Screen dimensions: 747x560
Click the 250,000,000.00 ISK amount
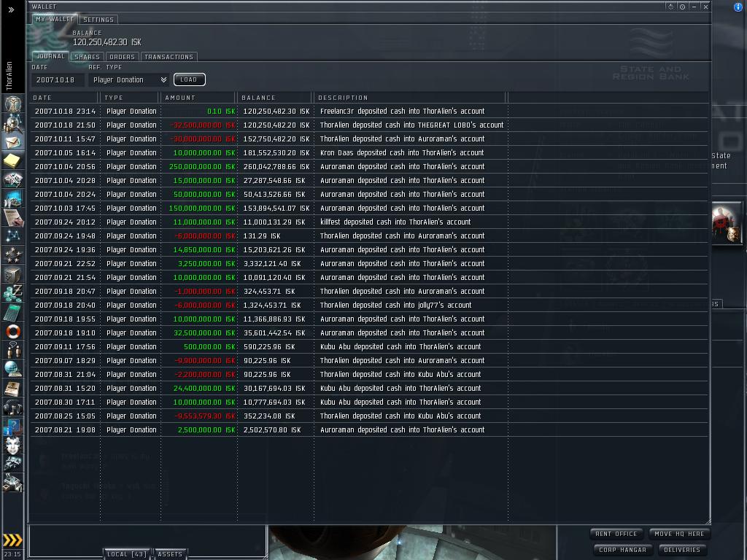point(202,167)
